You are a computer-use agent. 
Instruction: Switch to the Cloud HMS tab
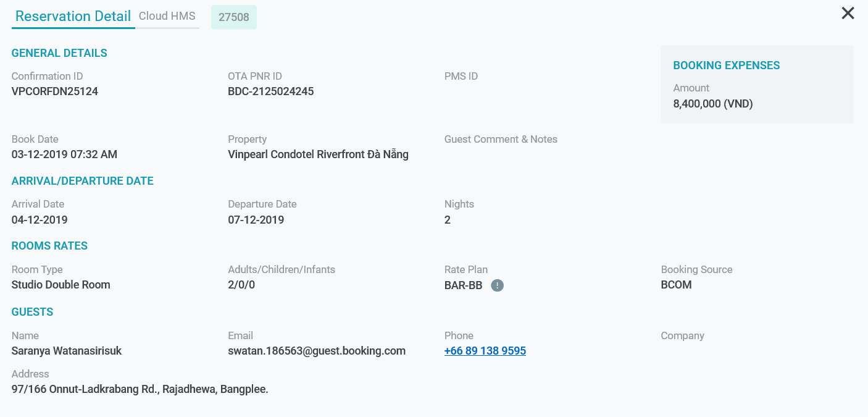[x=167, y=17]
